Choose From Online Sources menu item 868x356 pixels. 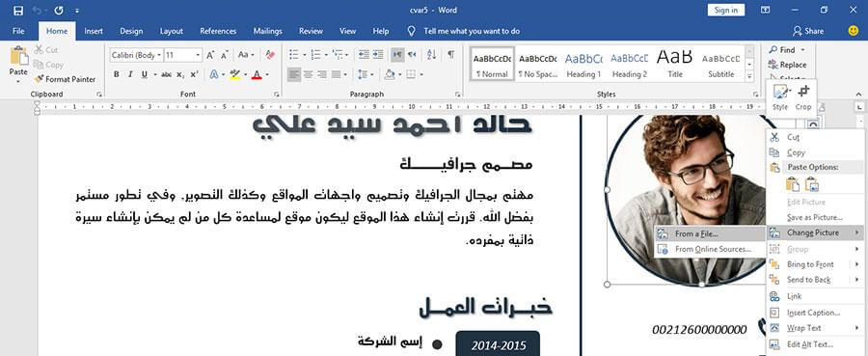710,249
